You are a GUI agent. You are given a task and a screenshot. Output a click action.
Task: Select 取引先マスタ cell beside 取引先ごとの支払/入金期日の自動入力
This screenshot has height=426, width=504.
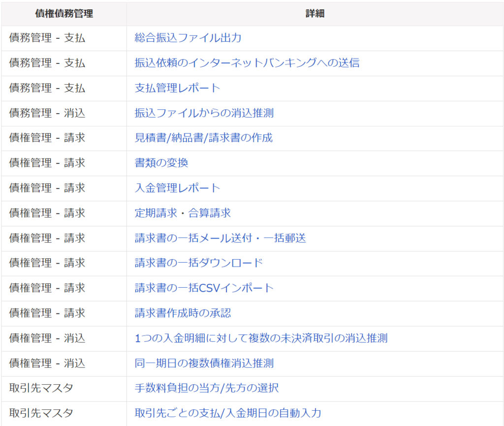tap(64, 413)
